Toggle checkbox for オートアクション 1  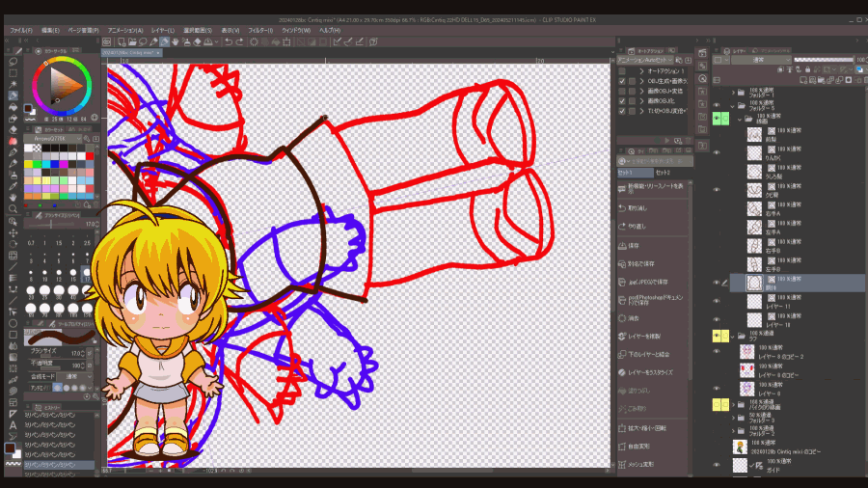coord(622,71)
